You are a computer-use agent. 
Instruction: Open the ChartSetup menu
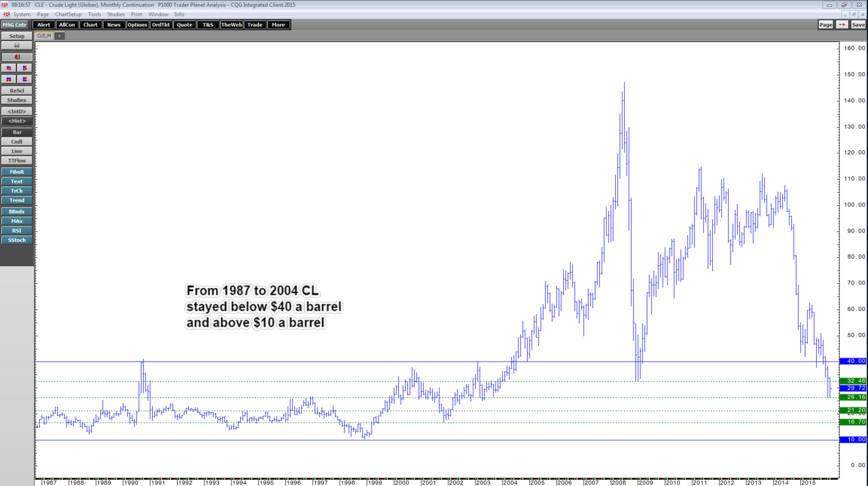click(x=68, y=14)
